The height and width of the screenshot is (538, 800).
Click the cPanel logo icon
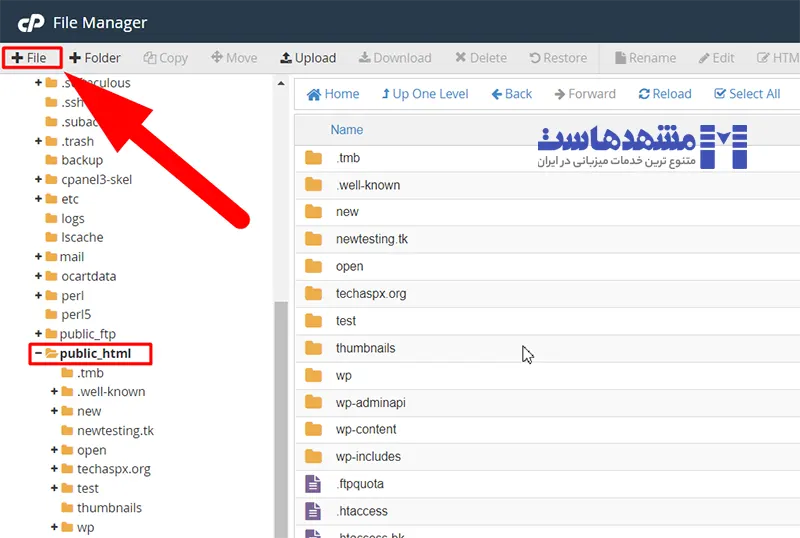coord(31,23)
